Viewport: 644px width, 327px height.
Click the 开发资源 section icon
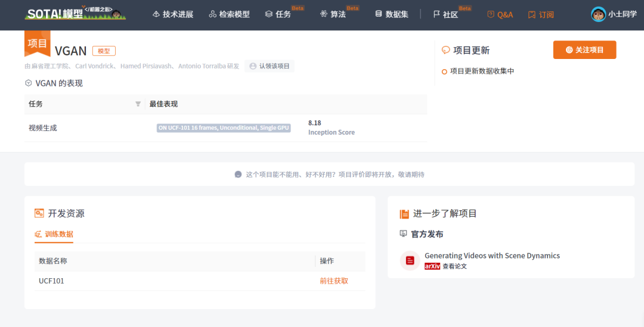click(39, 213)
